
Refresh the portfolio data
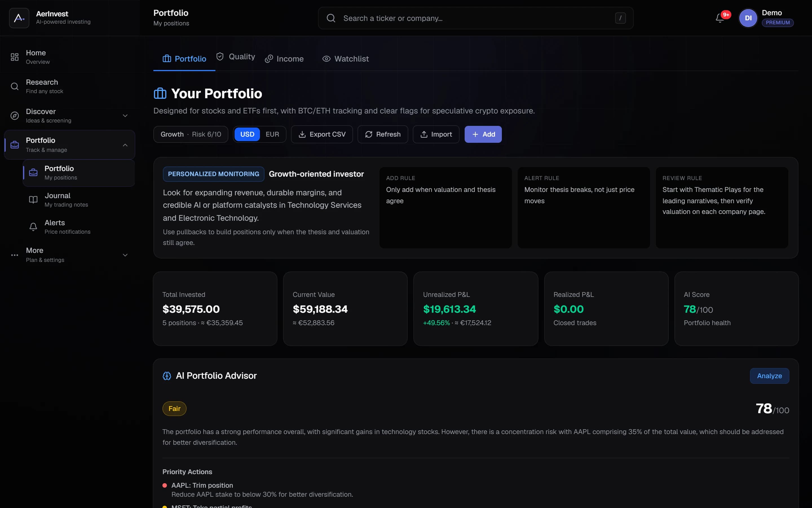(x=383, y=134)
